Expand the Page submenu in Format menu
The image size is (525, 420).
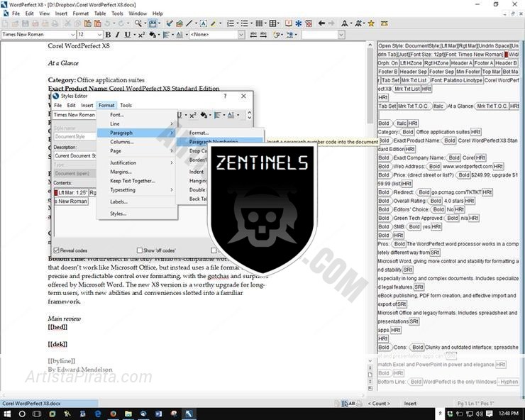click(137, 151)
